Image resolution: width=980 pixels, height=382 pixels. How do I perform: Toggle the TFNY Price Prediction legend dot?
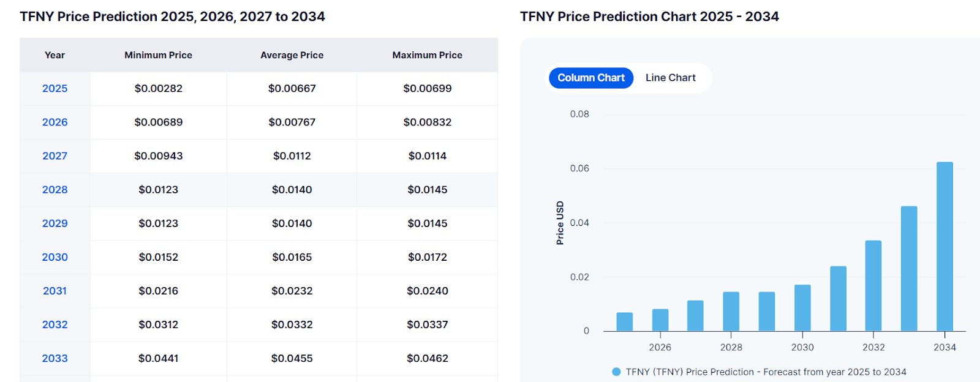616,372
